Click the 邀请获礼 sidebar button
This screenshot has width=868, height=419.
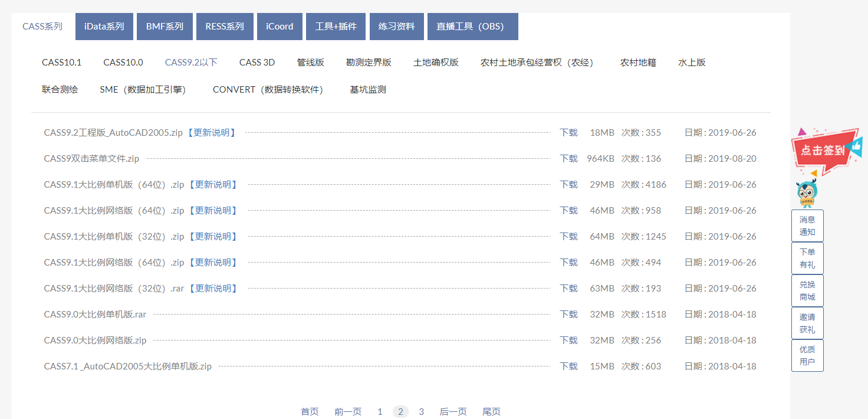tap(807, 323)
